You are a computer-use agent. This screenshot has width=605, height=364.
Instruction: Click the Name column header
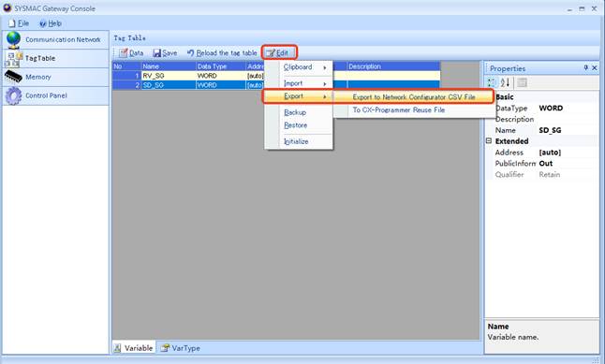pos(169,66)
